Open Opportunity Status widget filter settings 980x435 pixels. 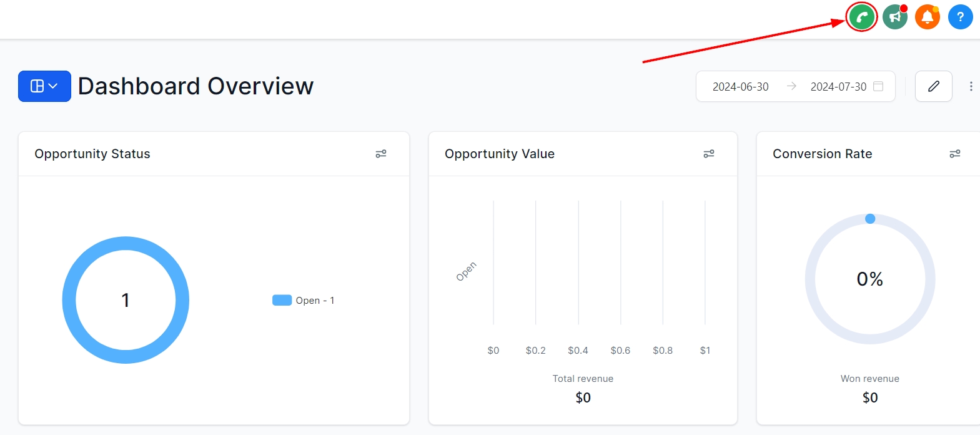(x=381, y=154)
